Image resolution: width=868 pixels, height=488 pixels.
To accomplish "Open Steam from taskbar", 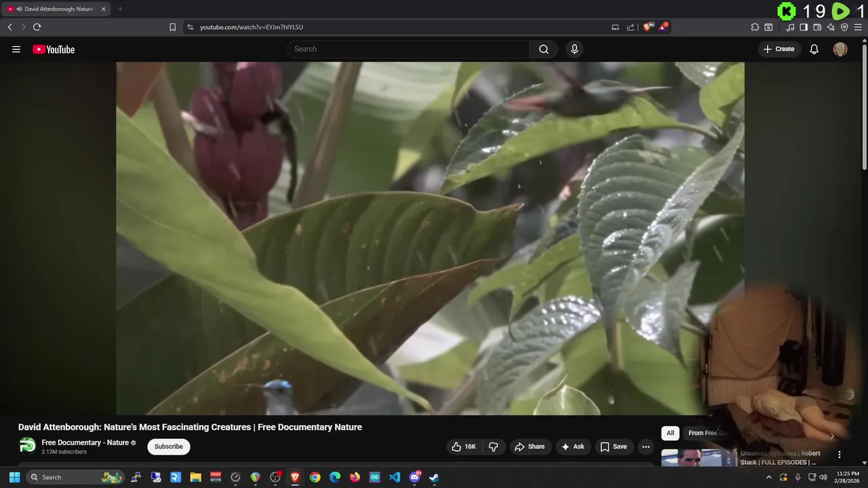I will (x=435, y=477).
